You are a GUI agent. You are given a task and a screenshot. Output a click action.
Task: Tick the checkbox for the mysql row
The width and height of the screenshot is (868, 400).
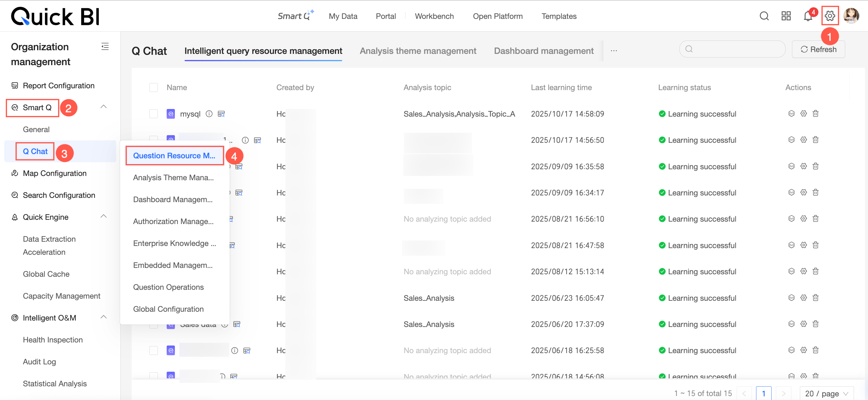153,114
